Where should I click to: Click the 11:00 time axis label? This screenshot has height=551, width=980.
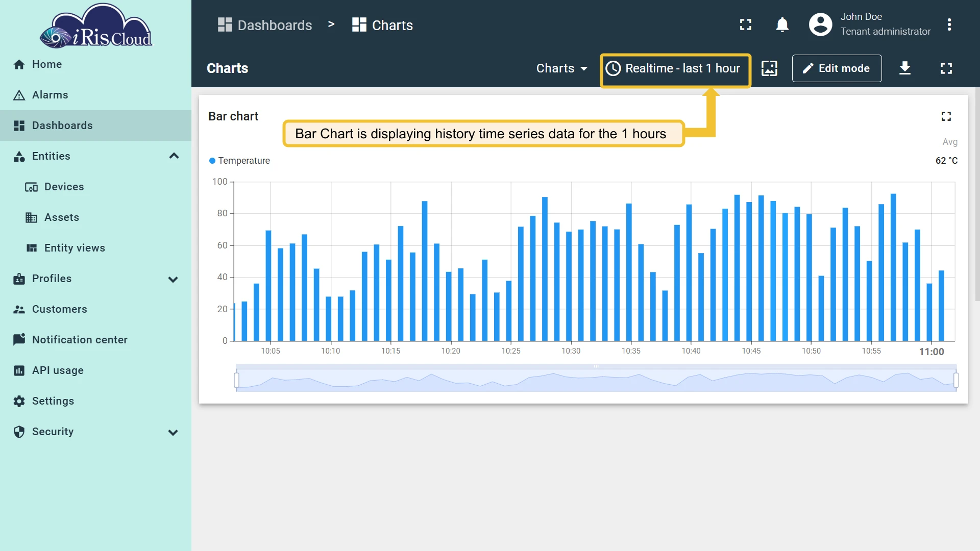click(932, 352)
